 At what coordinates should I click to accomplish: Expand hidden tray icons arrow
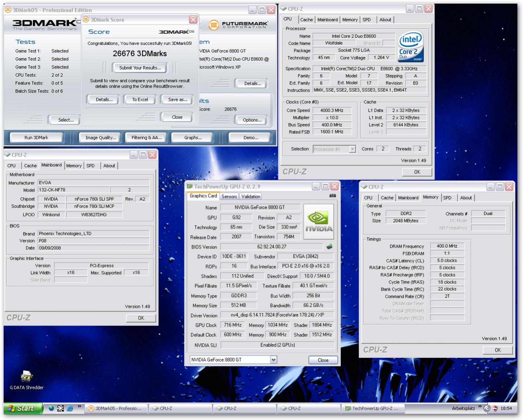tap(487, 408)
